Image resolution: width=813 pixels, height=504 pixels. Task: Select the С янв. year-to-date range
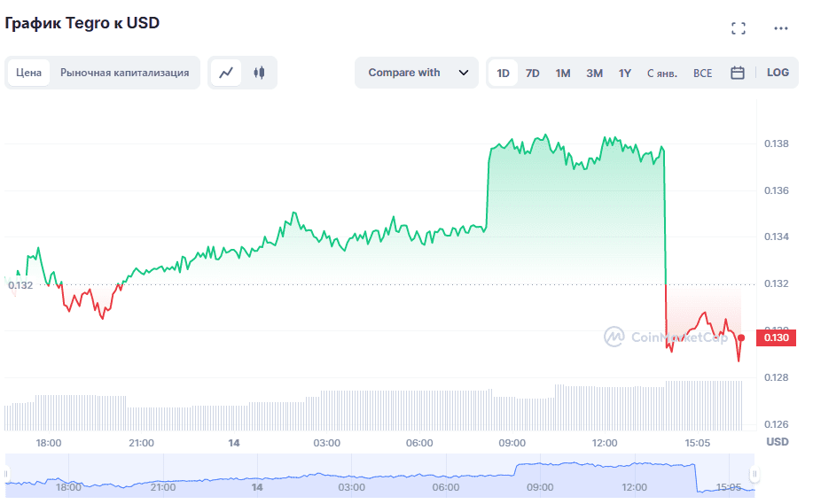coord(662,73)
